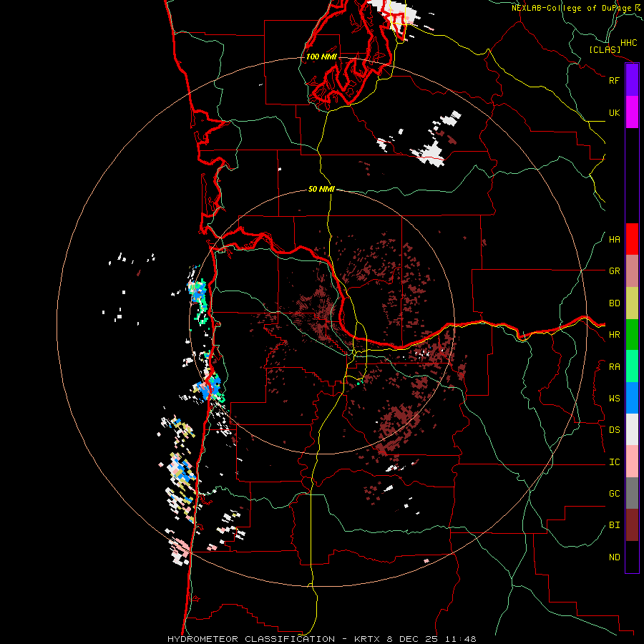Click the BD legend label
Viewport: 644px width, 644px height.
point(614,303)
